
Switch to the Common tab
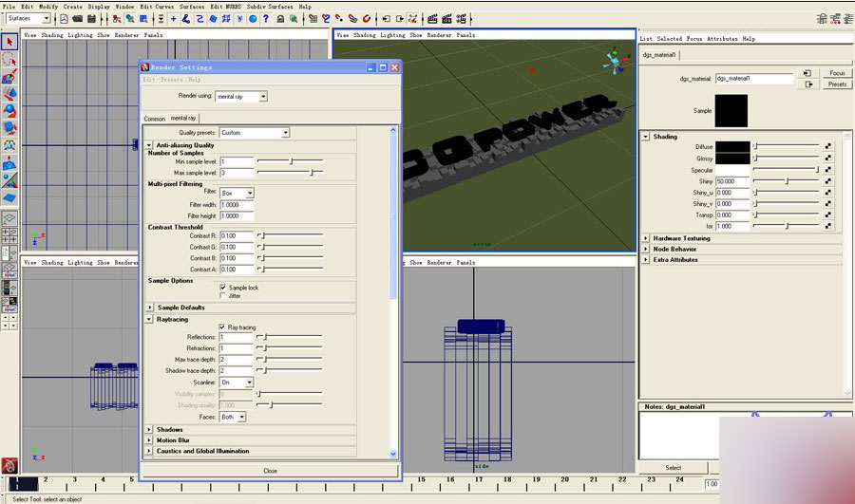(x=154, y=119)
